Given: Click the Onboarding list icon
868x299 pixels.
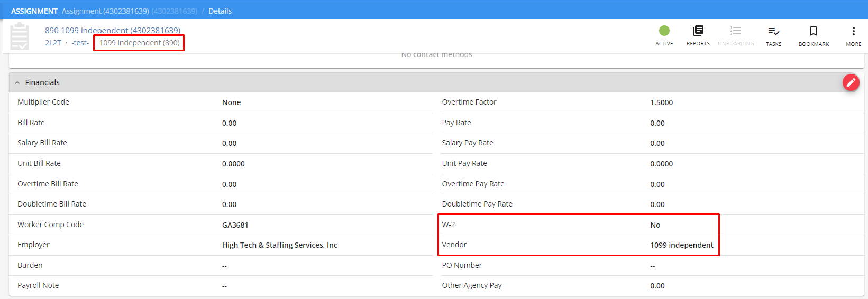Looking at the screenshot, I should 736,35.
